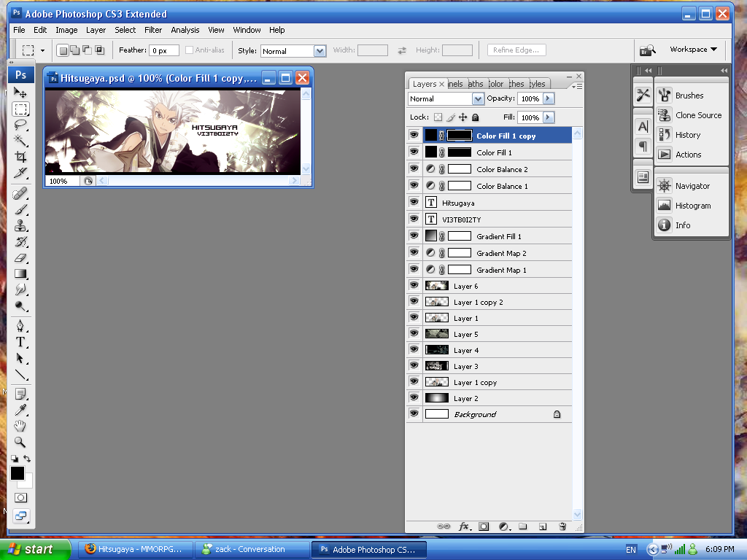Swap foreground and background colors

27,459
